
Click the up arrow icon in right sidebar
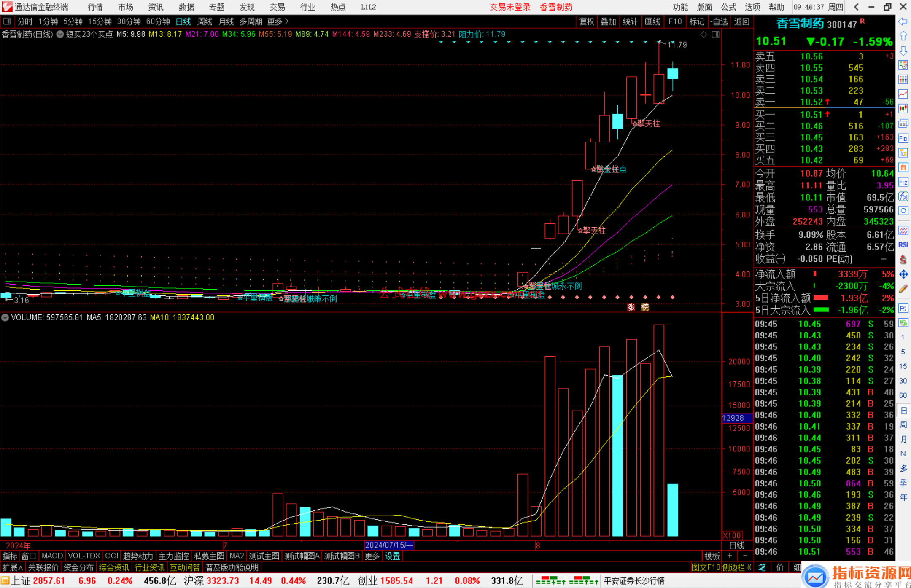point(903,36)
